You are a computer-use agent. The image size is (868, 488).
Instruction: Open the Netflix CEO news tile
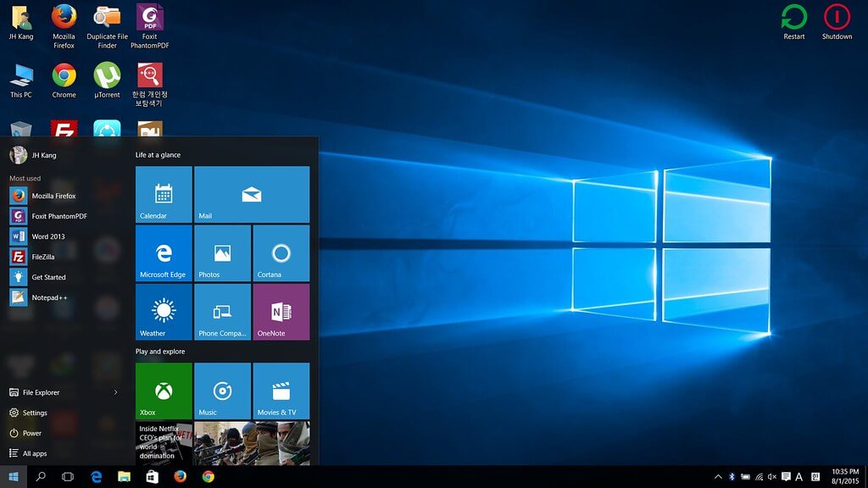164,443
